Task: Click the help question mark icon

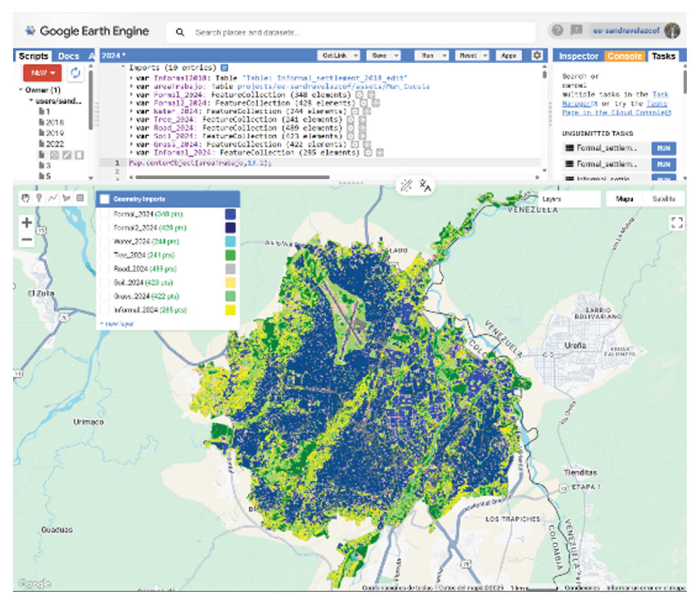Action: 557,31
